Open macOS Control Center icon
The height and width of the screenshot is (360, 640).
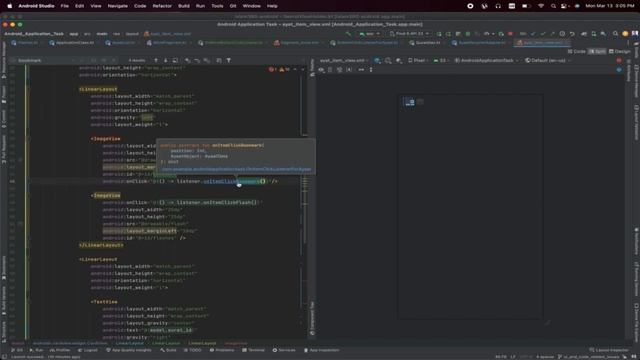565,6
